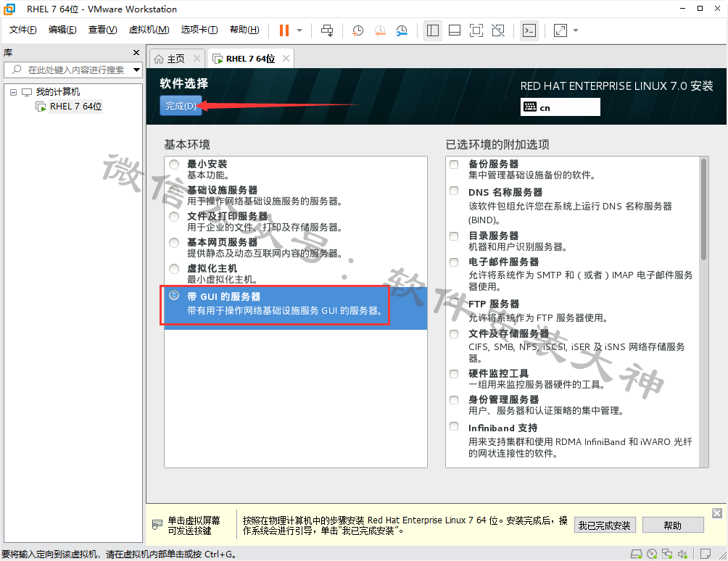The height and width of the screenshot is (561, 728).
Task: Click the Unity mode icon
Action: (498, 30)
